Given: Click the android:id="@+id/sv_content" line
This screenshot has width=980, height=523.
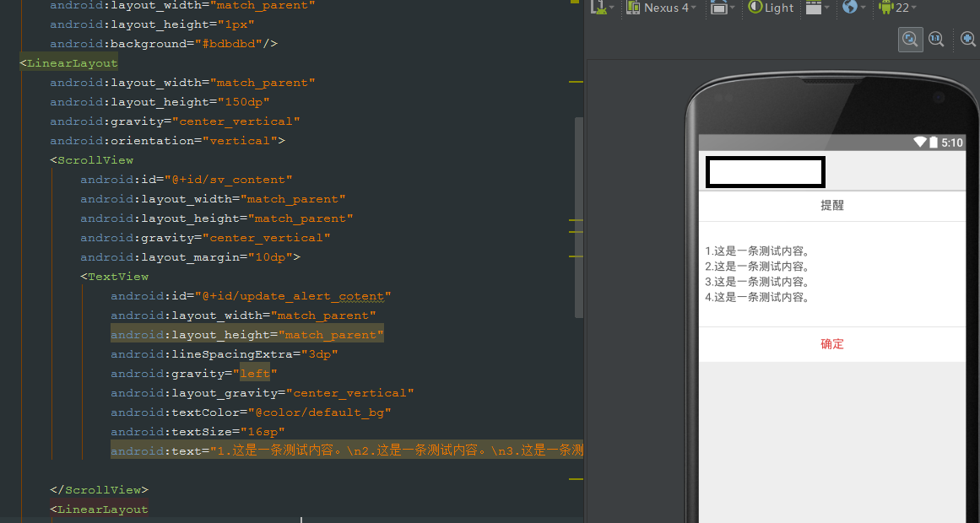Looking at the screenshot, I should (187, 180).
